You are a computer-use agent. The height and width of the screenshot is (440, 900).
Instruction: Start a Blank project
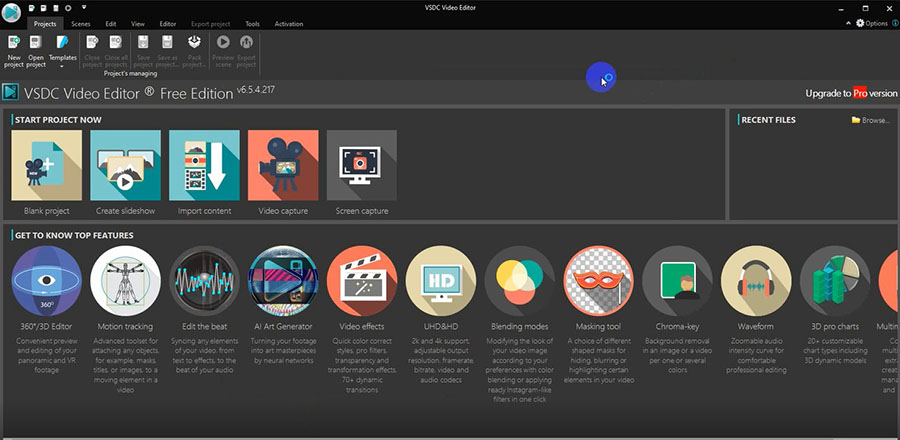46,165
